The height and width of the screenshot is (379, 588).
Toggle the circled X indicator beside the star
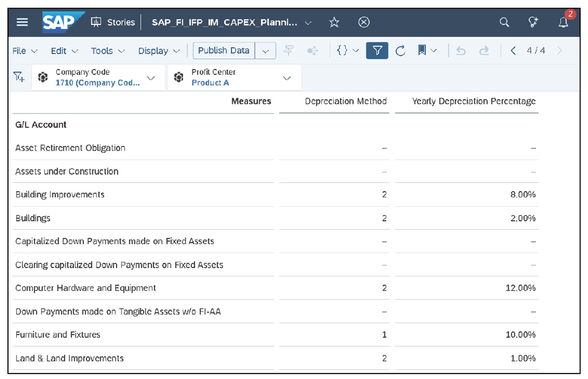click(364, 22)
